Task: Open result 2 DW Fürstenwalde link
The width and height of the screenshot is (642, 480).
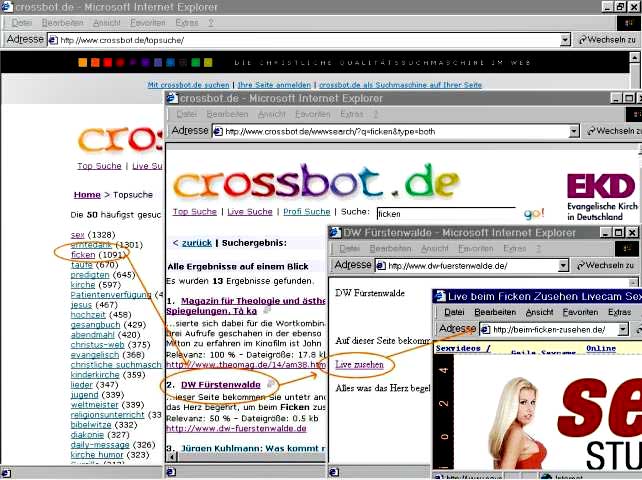Action: point(221,385)
